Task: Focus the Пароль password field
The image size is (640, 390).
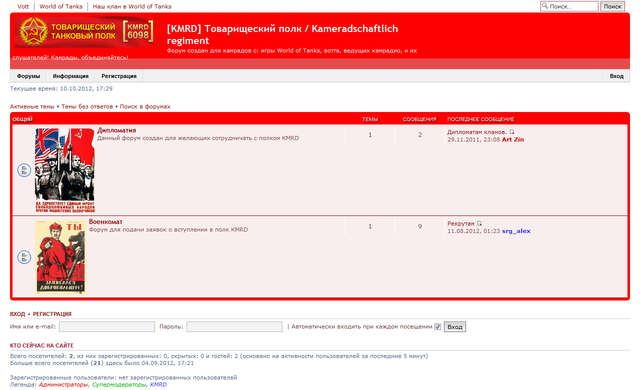Action: 234,327
